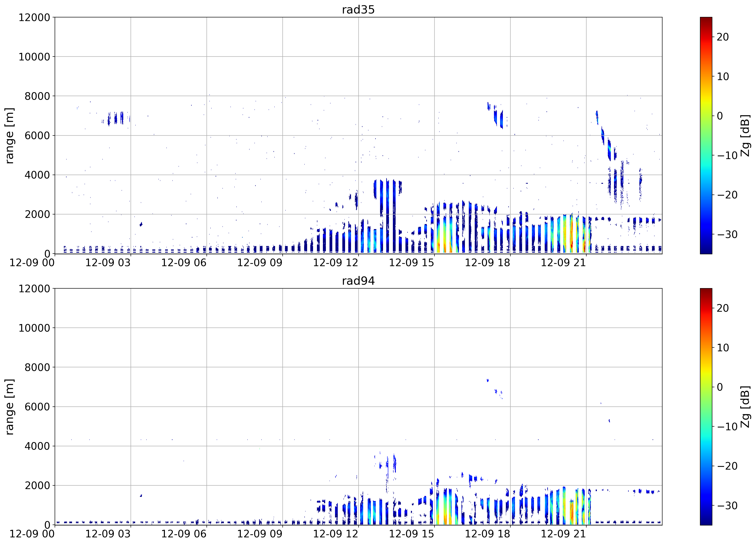Pick the "4000" range tick on rad35

tap(37, 175)
